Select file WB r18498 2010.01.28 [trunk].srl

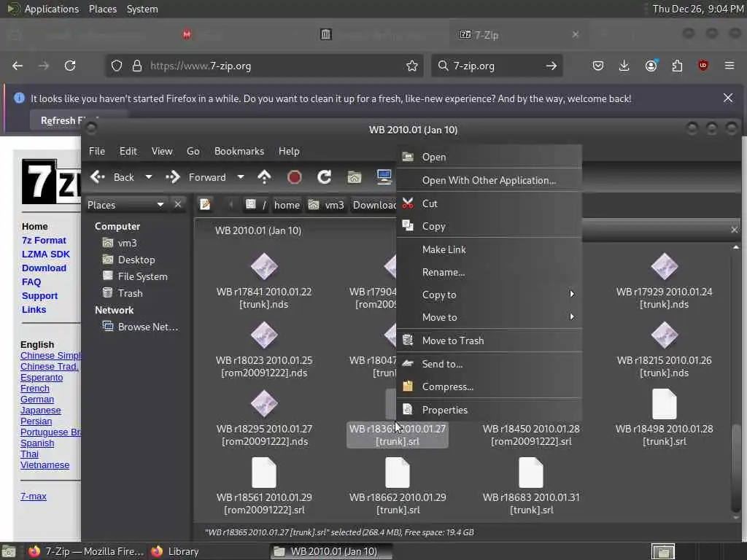pos(664,418)
